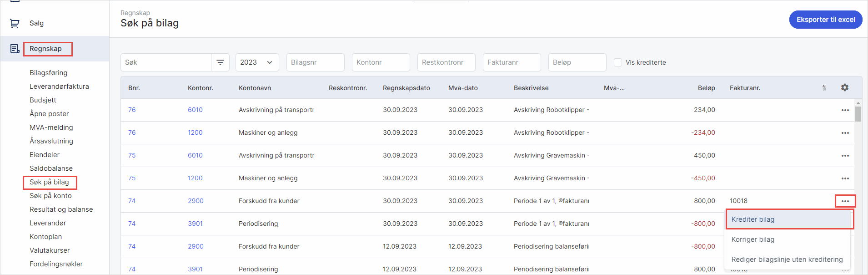Click the attachment paperclip column icon
Image resolution: width=868 pixels, height=275 pixels.
(x=824, y=88)
